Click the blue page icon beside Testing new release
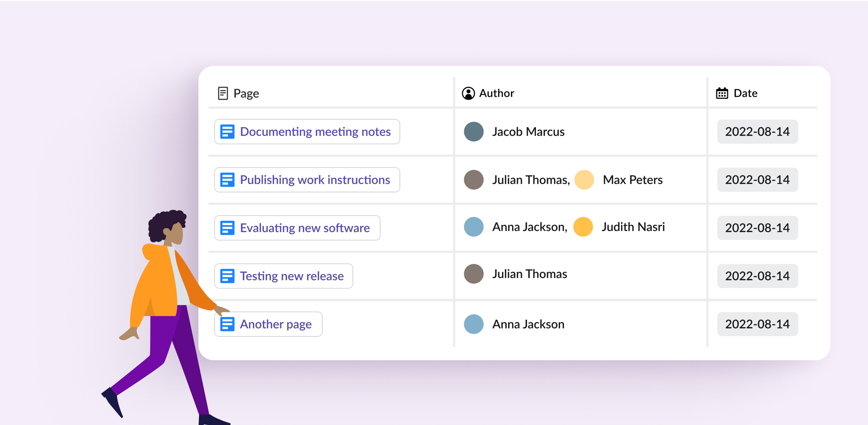 [227, 276]
